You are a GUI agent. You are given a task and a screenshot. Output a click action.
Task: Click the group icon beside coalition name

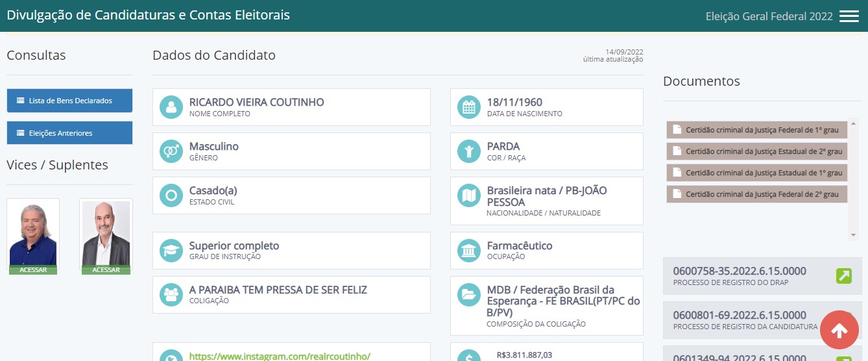click(171, 295)
